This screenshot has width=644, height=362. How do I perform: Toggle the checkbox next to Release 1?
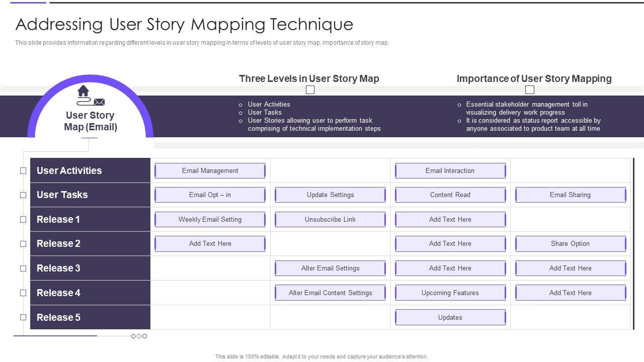(23, 220)
